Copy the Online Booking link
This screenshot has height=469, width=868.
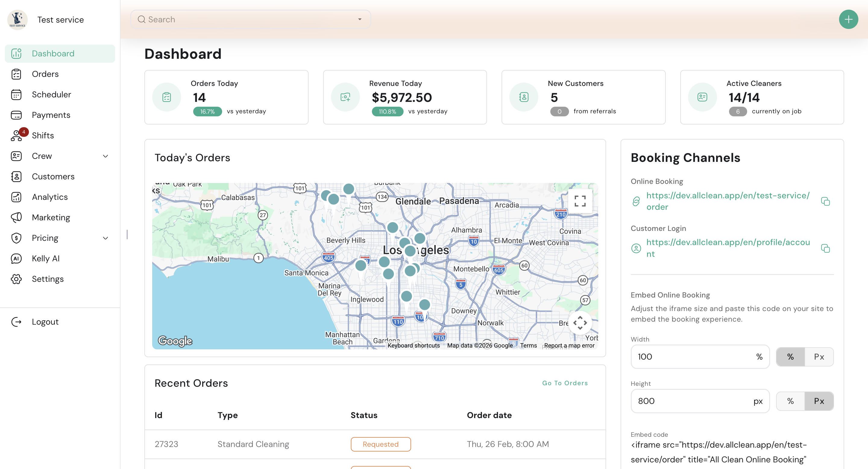coord(825,201)
